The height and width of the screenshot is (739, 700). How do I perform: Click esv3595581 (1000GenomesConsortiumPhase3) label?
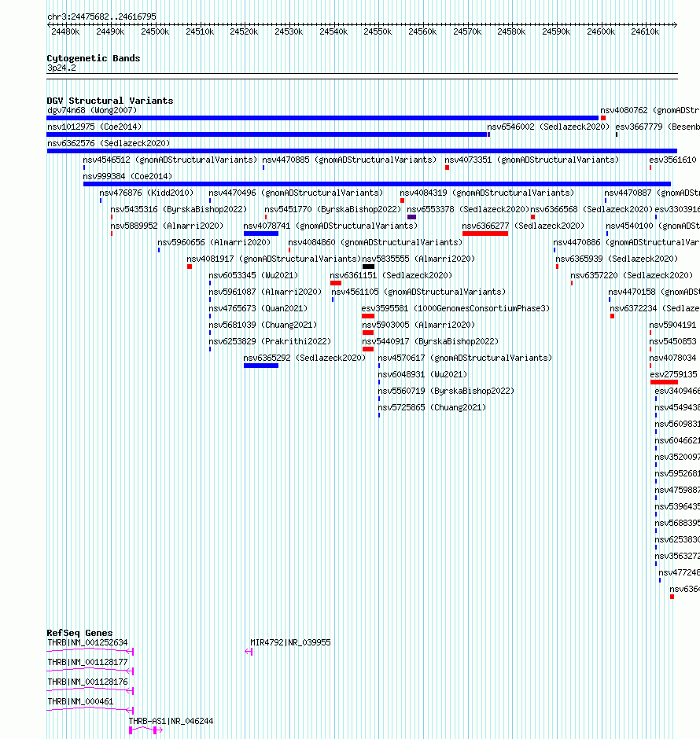pyautogui.click(x=456, y=308)
